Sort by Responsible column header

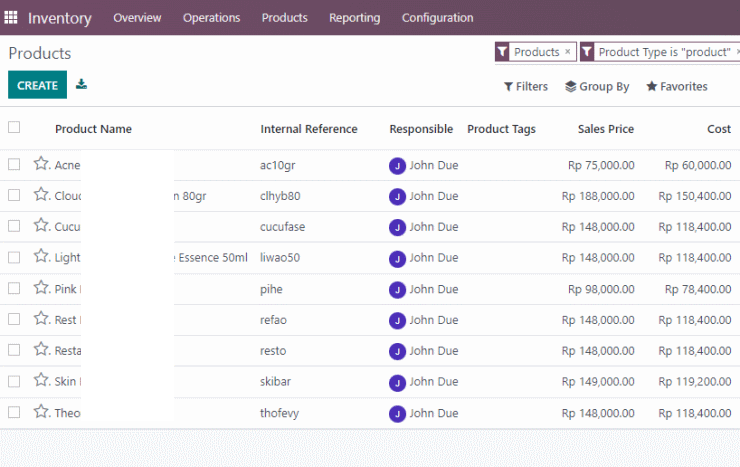[421, 129]
